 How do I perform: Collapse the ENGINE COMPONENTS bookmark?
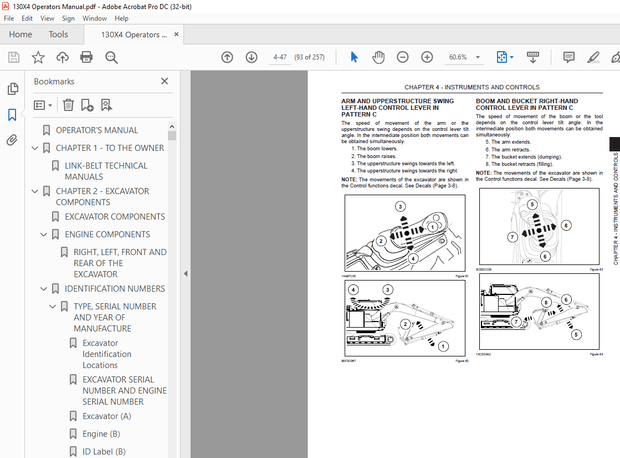(x=44, y=235)
